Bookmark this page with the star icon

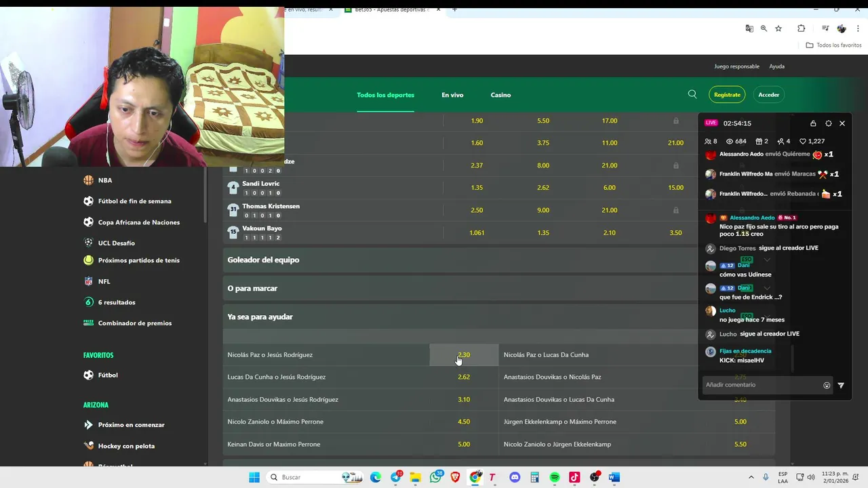(x=778, y=28)
